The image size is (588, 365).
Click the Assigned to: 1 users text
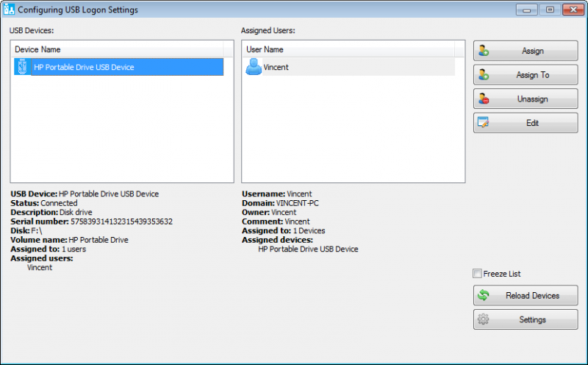[x=48, y=249]
